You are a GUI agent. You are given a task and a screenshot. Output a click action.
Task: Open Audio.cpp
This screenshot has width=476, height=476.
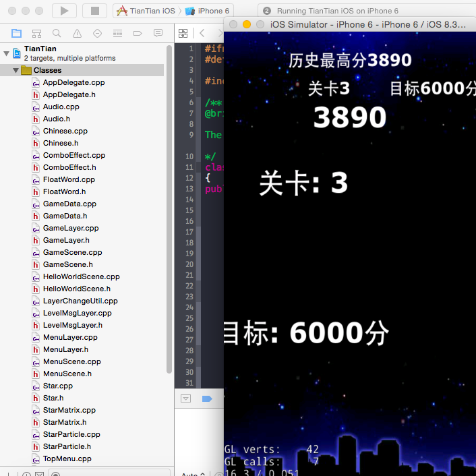[x=61, y=107]
